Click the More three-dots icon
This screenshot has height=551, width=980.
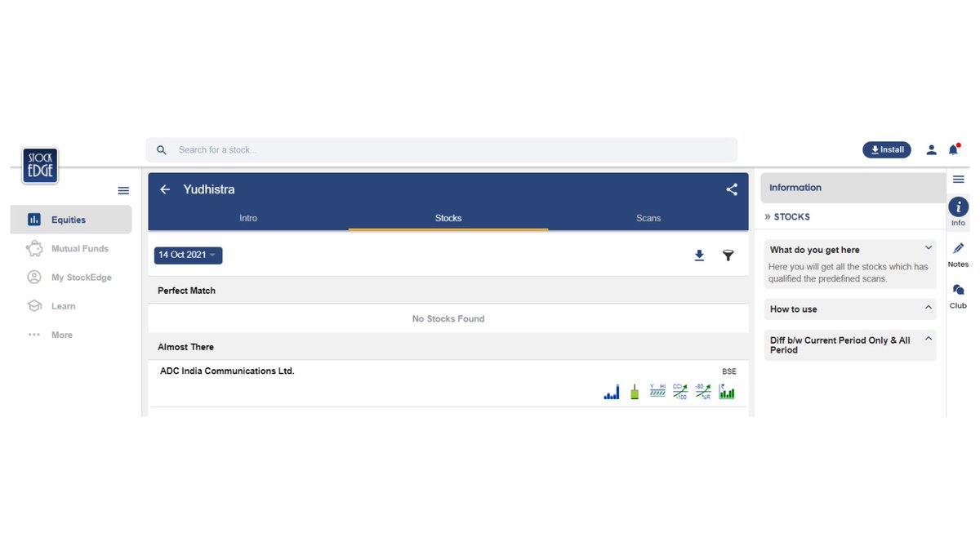coord(34,335)
